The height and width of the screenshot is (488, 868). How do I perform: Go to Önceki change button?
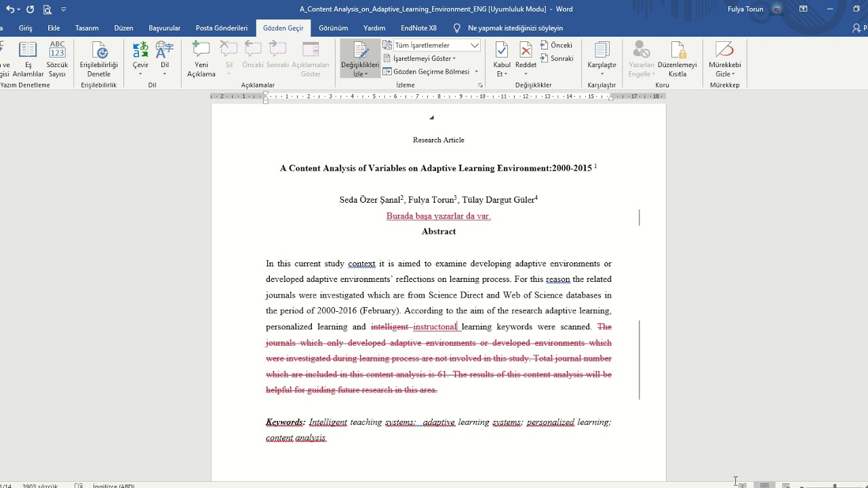[x=557, y=45]
